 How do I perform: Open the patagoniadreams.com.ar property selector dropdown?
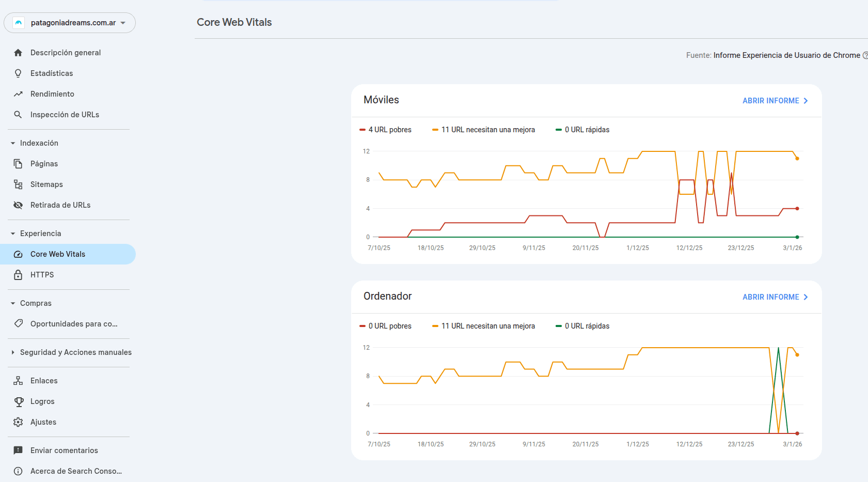(70, 23)
